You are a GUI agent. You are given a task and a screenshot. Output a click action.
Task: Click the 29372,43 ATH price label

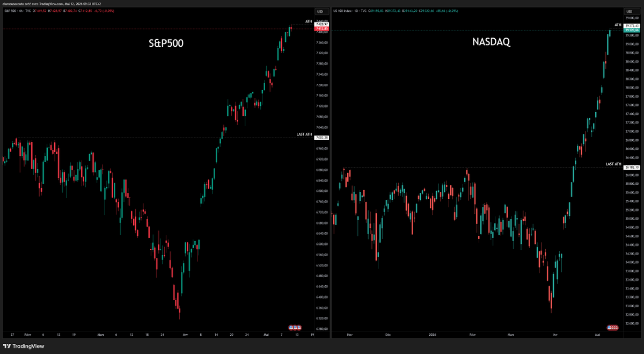631,25
